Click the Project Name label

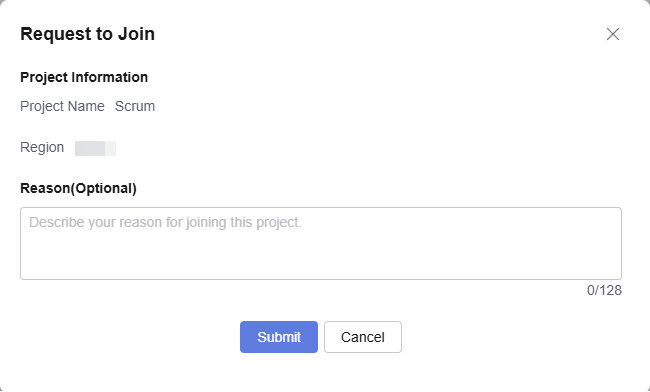tap(62, 106)
